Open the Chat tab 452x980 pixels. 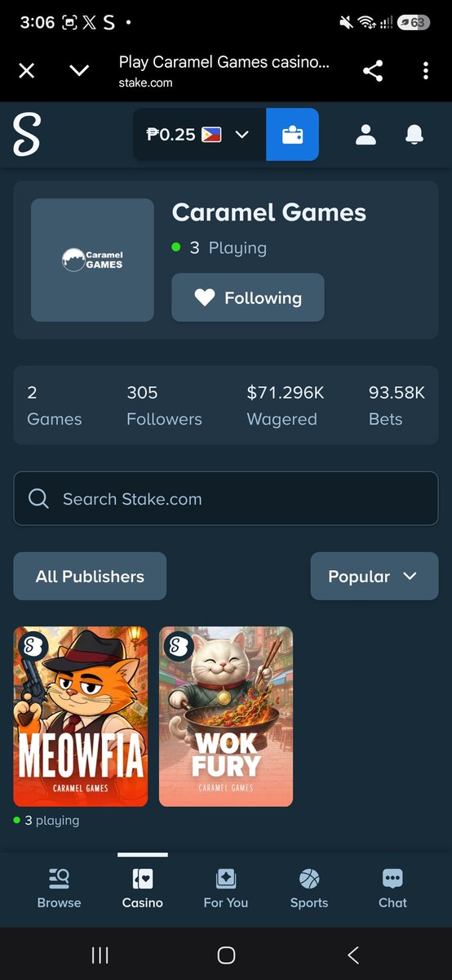392,889
